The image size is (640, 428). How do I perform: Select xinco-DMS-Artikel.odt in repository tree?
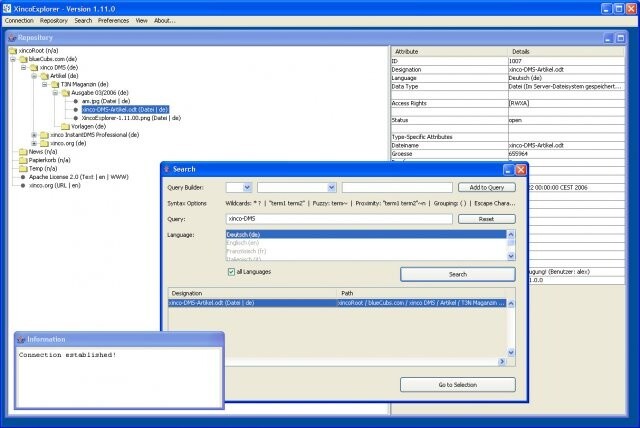tap(125, 109)
